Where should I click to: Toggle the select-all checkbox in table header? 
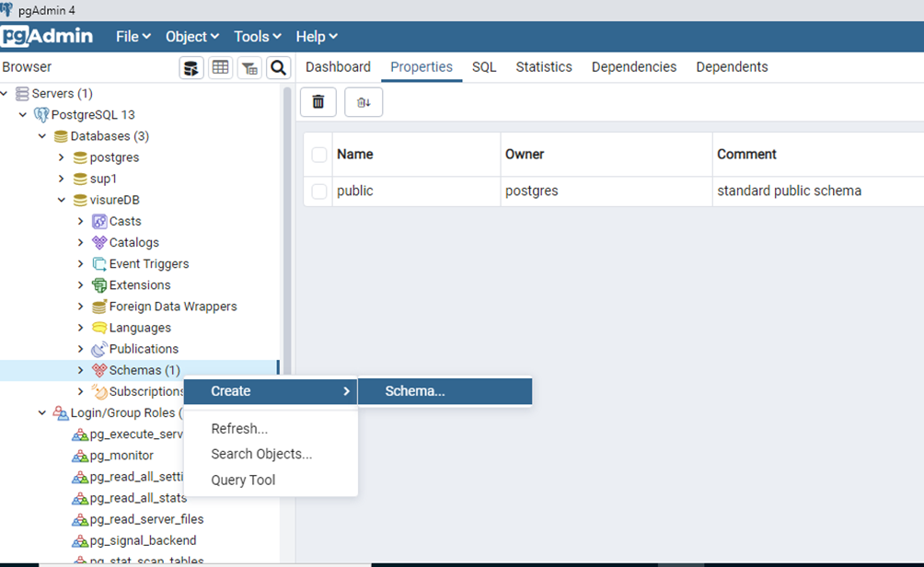tap(318, 155)
